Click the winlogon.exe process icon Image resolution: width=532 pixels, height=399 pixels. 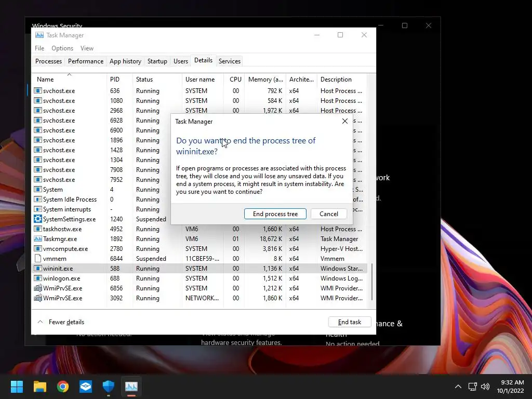pyautogui.click(x=37, y=278)
